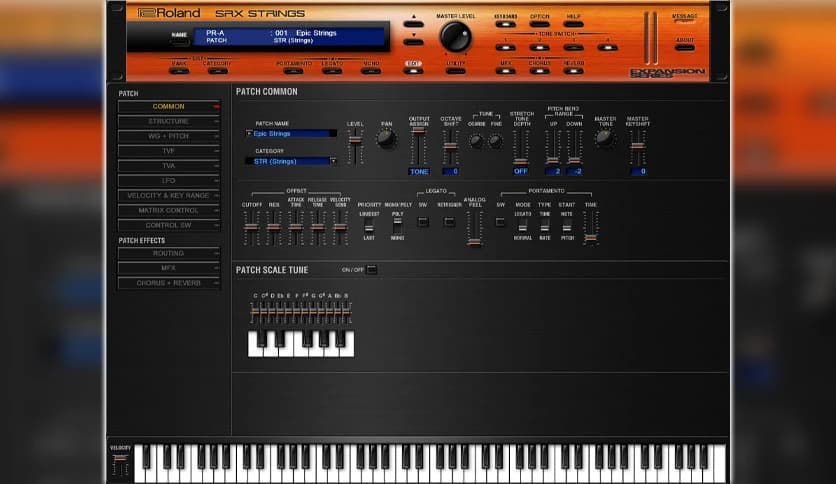Click the Name button beside display
Image resolution: width=836 pixels, height=484 pixels.
(179, 42)
